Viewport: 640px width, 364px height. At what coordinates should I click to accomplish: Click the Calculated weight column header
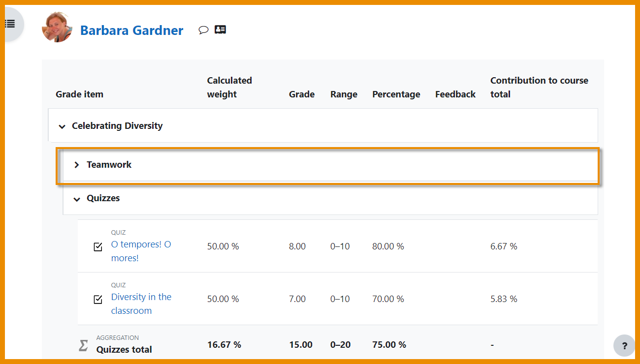click(229, 87)
